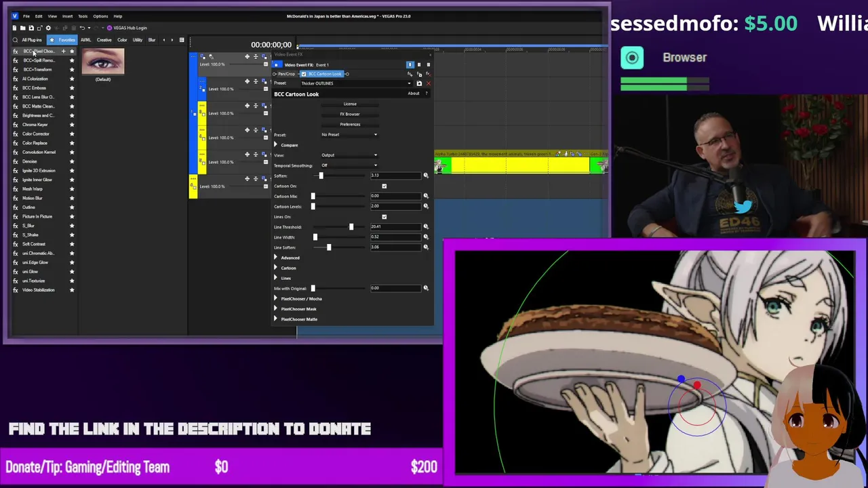The image size is (868, 488).
Task: Expand the Advanced section
Action: click(x=276, y=258)
